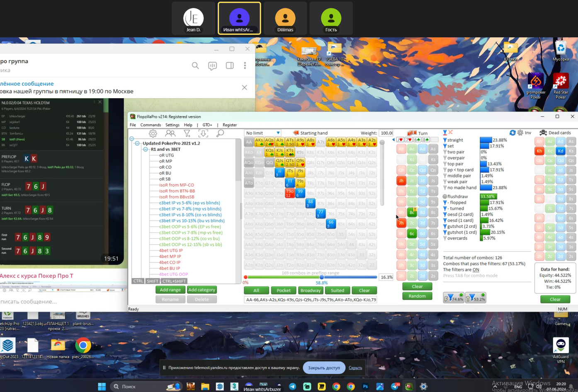Open the GTO+ menu
Viewport: 578px width, 392px height.
(207, 125)
